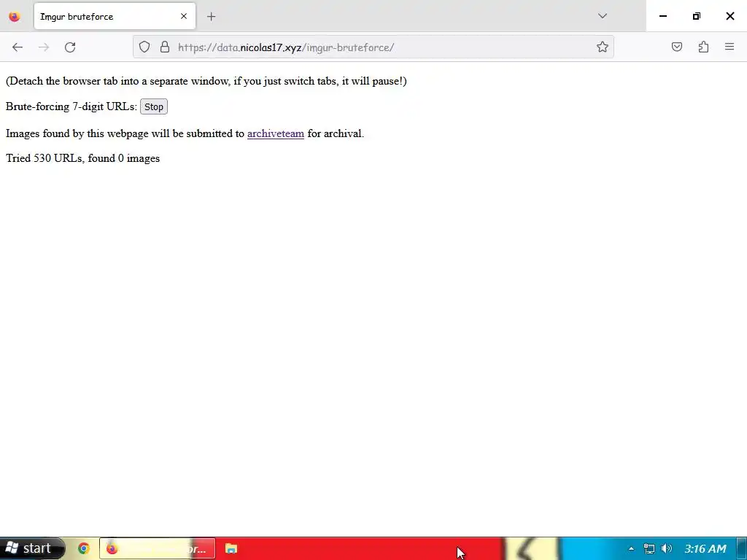Screen dimensions: 747x560
Task: Expand the list all tabs chevron
Action: tap(602, 16)
